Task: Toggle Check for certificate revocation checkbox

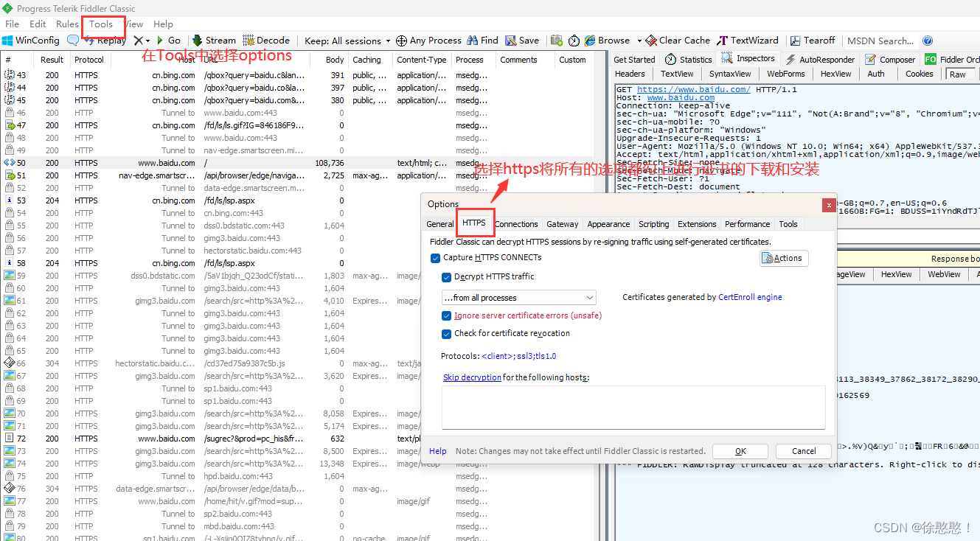Action: coord(446,334)
